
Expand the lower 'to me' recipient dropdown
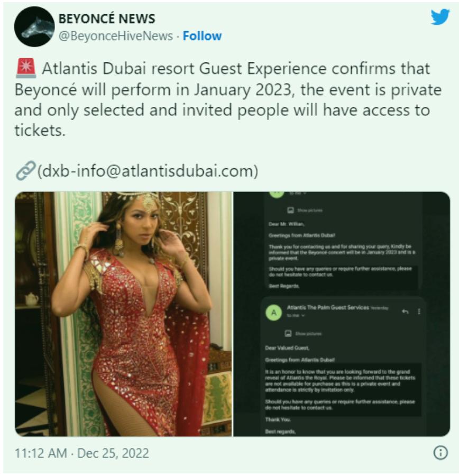pos(296,316)
